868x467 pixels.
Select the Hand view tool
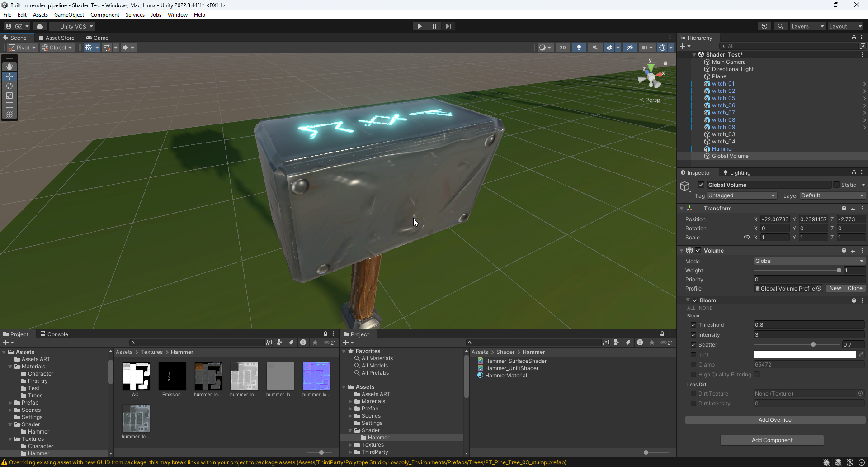[9, 67]
